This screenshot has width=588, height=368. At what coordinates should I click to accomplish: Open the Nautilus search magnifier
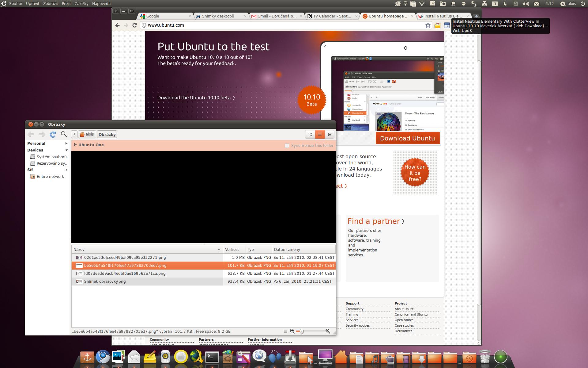coord(64,134)
